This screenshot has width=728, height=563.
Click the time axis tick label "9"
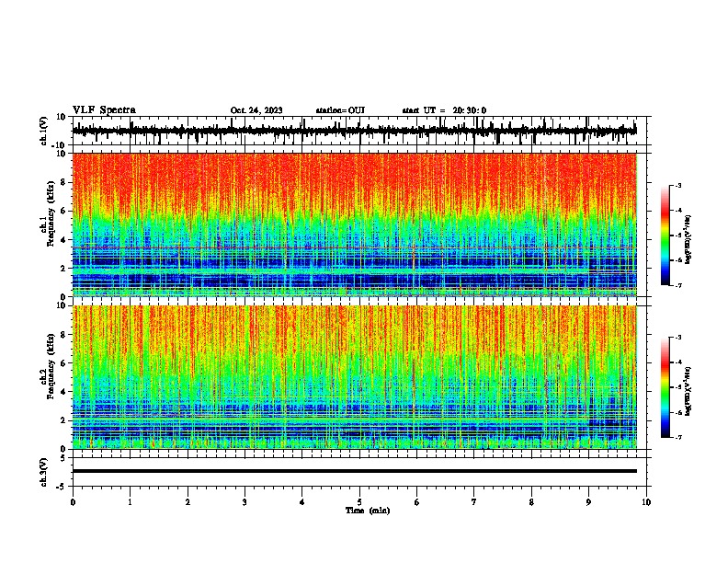tap(588, 502)
